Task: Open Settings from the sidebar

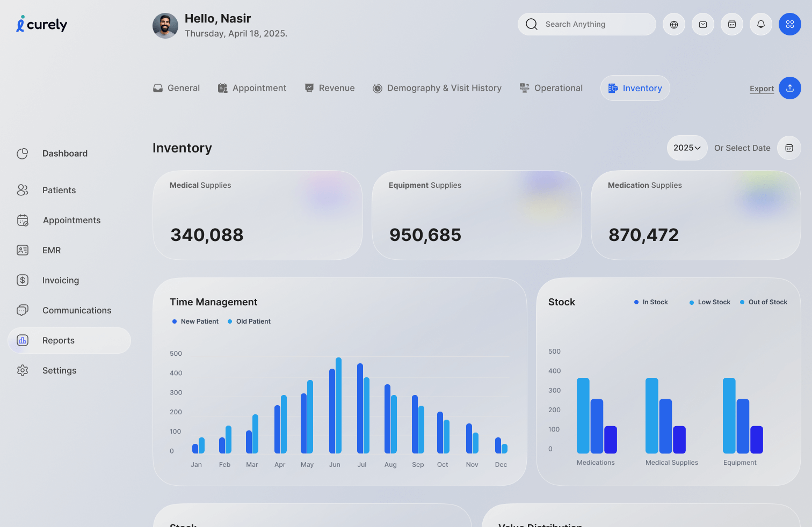Action: click(x=59, y=370)
